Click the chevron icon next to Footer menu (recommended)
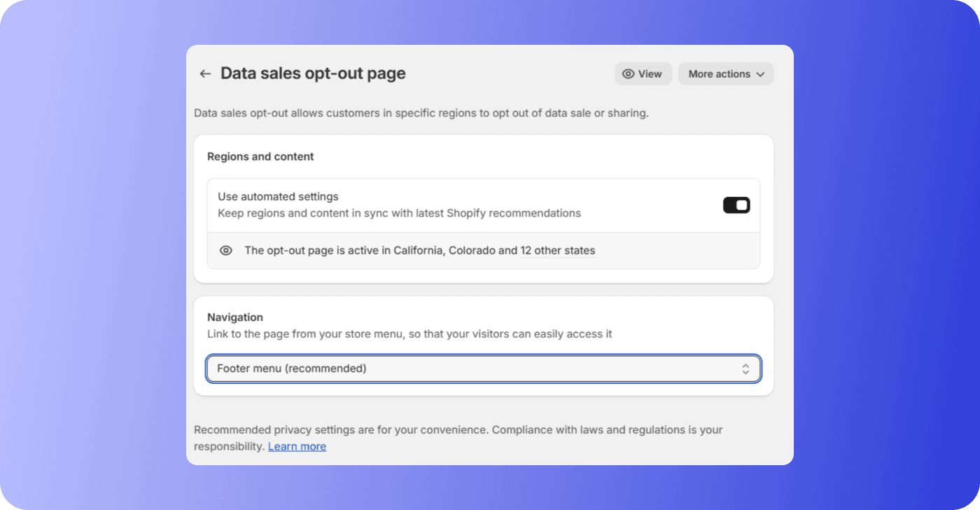This screenshot has width=980, height=510. tap(745, 368)
